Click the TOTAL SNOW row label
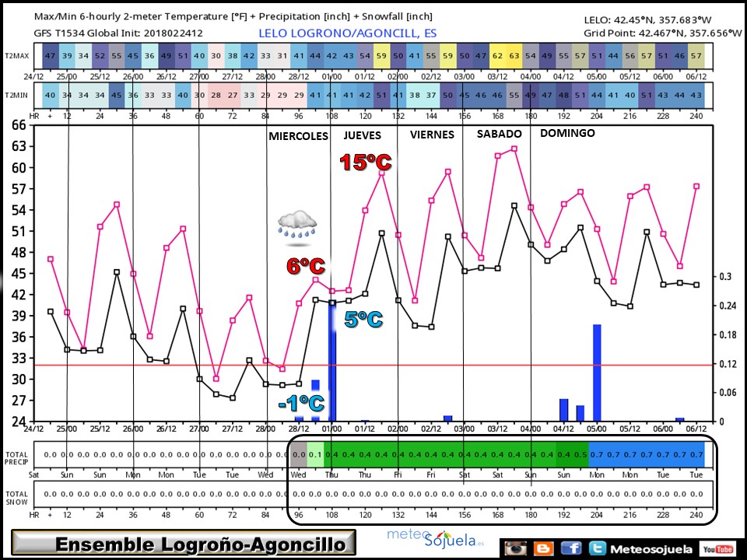The height and width of the screenshot is (560, 747). point(16,498)
